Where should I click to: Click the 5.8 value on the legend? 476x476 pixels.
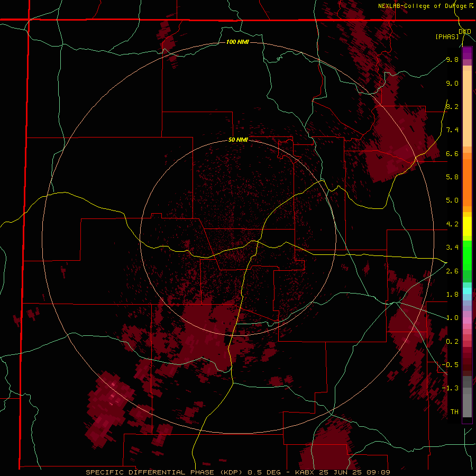(452, 177)
